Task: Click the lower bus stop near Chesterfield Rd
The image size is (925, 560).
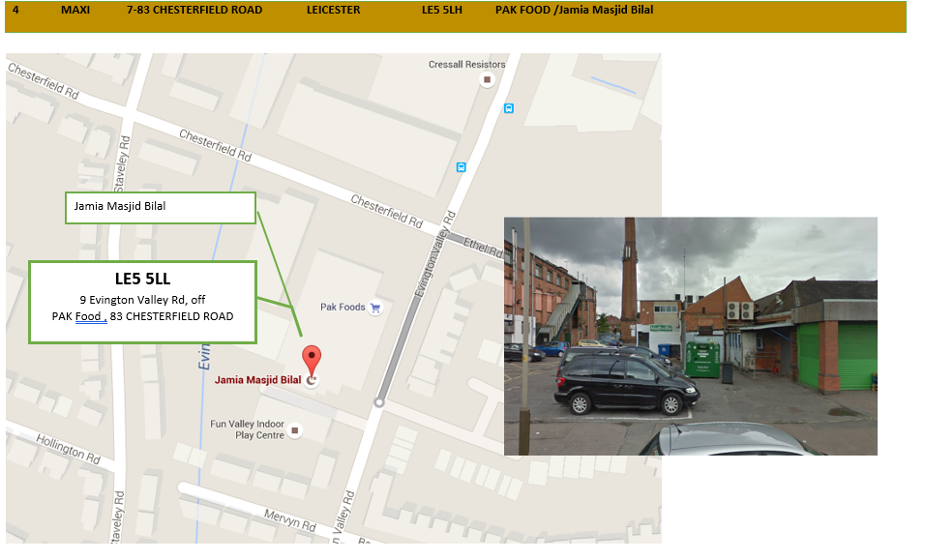Action: 462,166
